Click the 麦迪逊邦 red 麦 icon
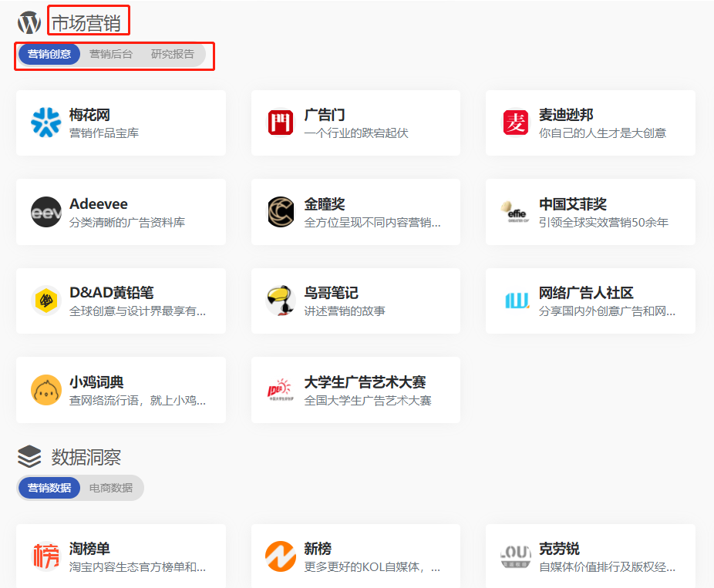 [516, 123]
